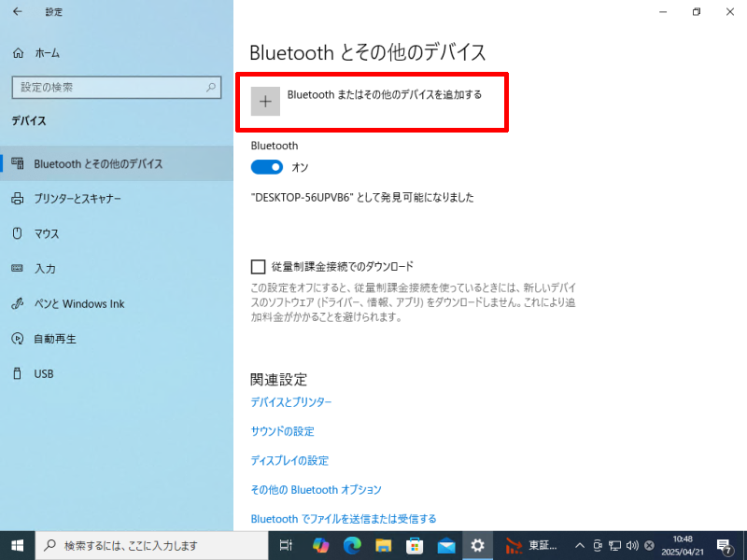
Task: Click the home icon beside ホーム
Action: coord(18,53)
